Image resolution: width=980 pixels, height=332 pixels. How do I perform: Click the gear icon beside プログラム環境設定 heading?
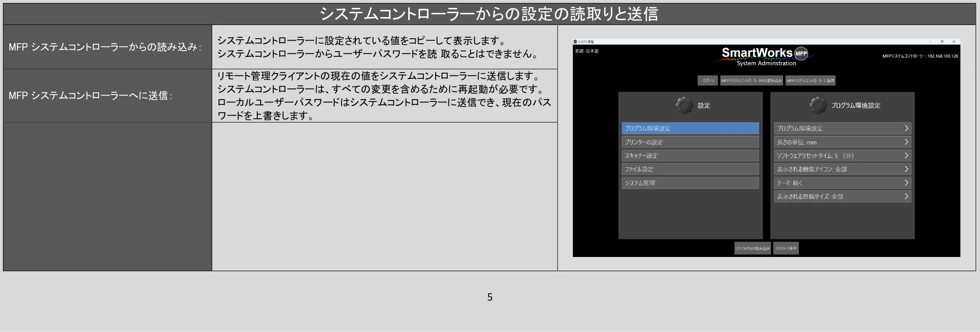coord(818,105)
